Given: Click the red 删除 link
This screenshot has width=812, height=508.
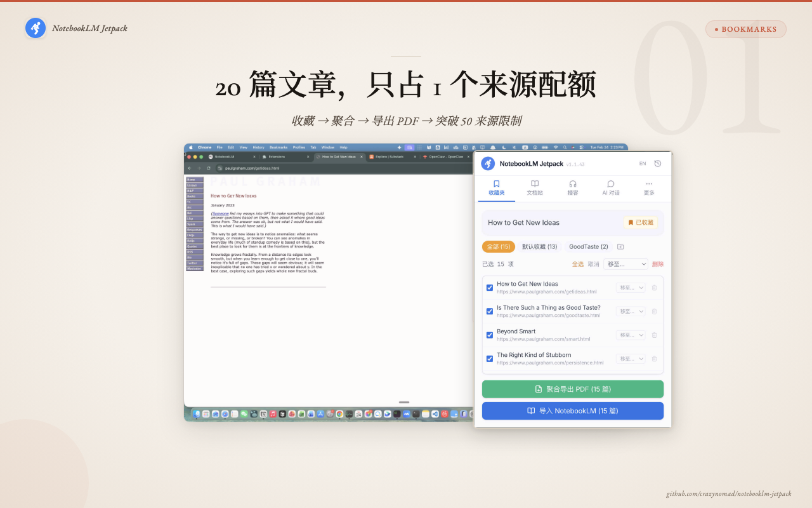Looking at the screenshot, I should 658,264.
